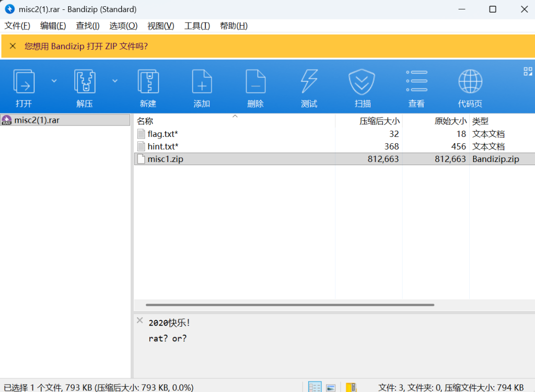Image resolution: width=535 pixels, height=392 pixels.
Task: Click the Extract (解压) toolbar icon
Action: pos(85,82)
